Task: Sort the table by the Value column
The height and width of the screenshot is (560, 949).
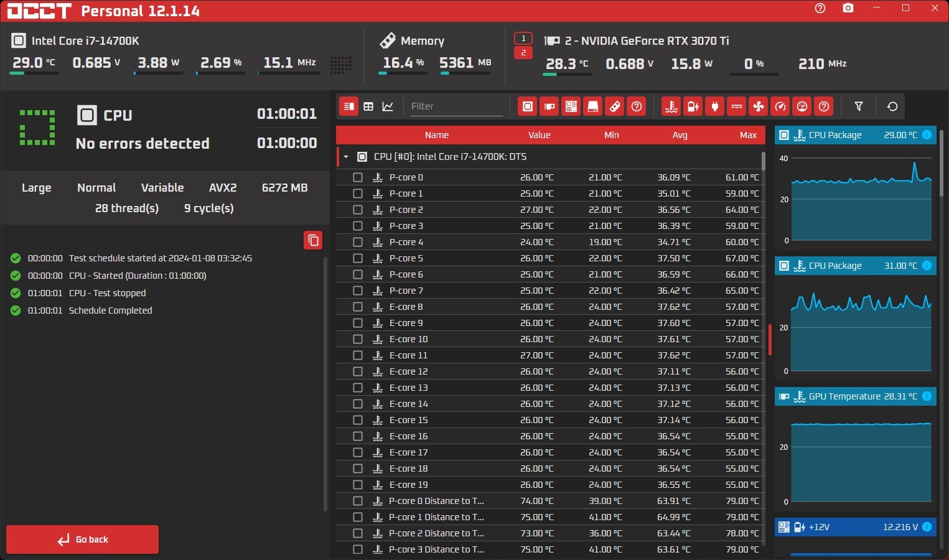Action: tap(540, 135)
